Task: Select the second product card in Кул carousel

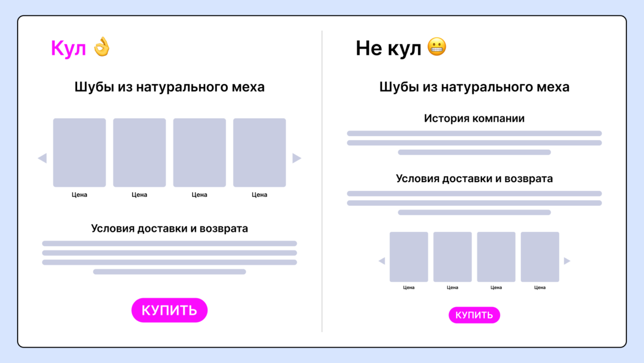Action: 140,152
